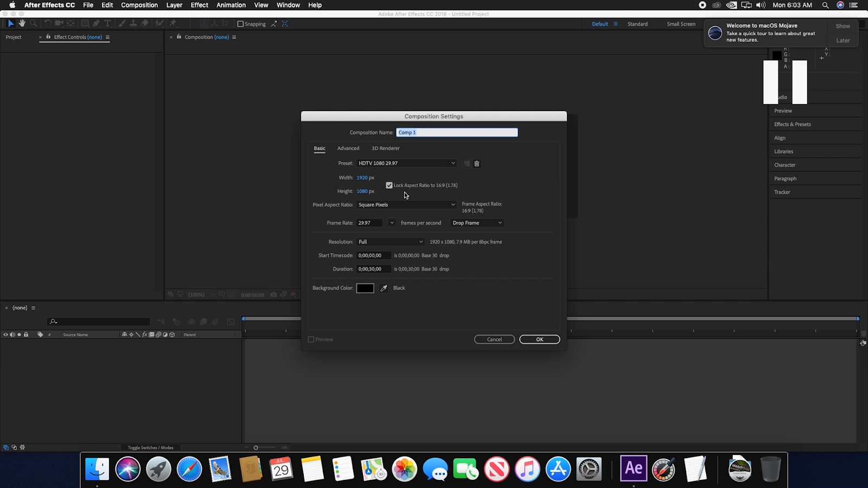The width and height of the screenshot is (868, 488).
Task: Open the Layer menu
Action: tap(174, 5)
